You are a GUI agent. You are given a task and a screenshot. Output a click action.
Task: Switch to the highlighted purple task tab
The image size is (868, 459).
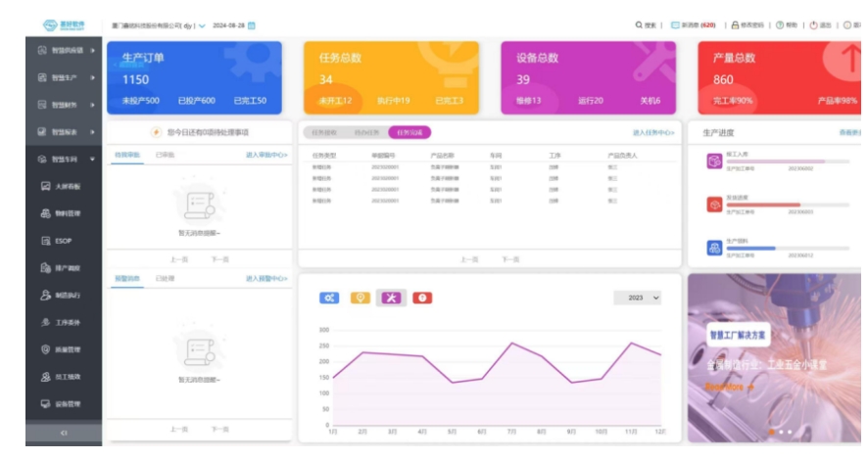tap(409, 132)
